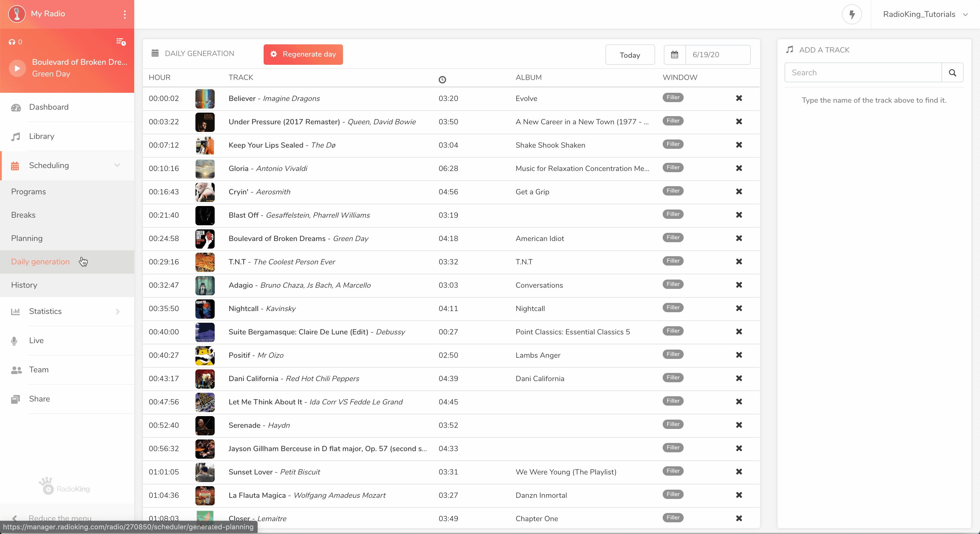This screenshot has width=980, height=534.
Task: Open the calendar date picker icon
Action: pyautogui.click(x=675, y=55)
